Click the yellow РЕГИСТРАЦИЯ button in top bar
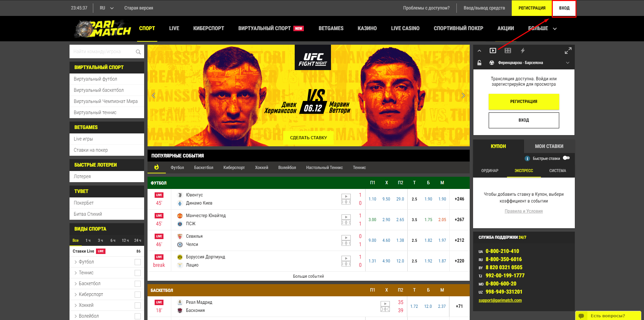Image resolution: width=644 pixels, height=320 pixels. click(x=532, y=8)
